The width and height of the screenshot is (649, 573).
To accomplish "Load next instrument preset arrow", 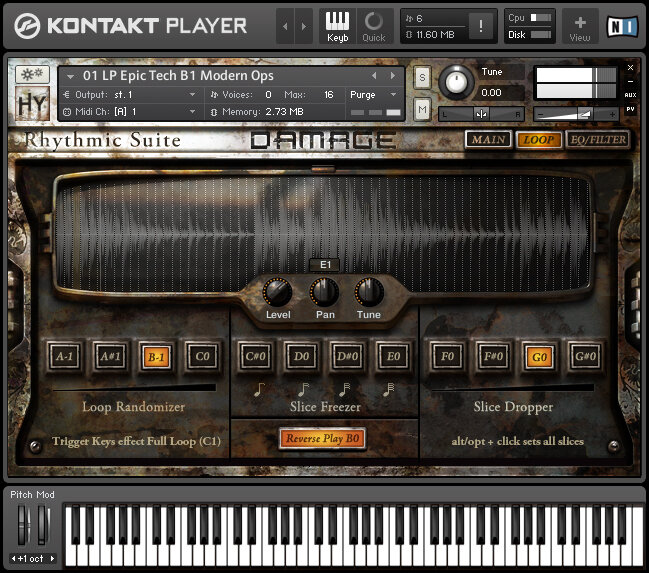I will coord(392,76).
